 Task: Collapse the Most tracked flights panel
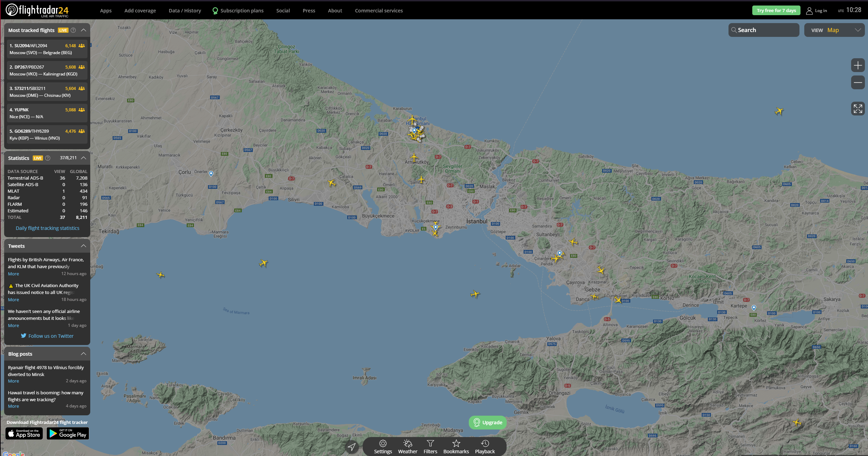coord(83,30)
